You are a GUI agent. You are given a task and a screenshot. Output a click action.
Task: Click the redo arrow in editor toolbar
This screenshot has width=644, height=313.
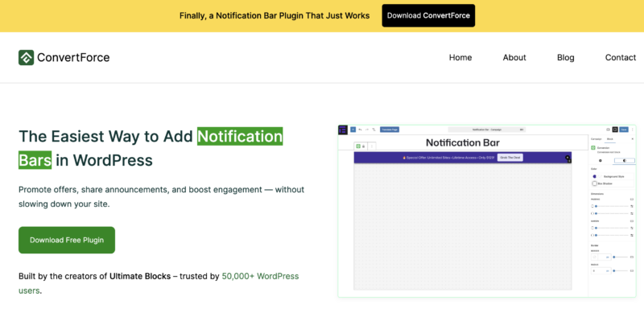pos(367,130)
